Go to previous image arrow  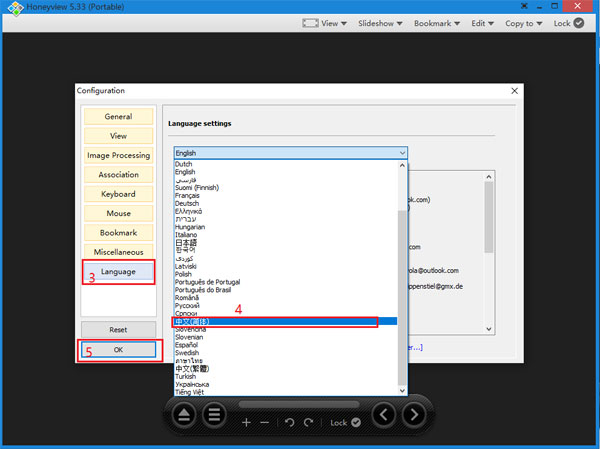(x=384, y=414)
